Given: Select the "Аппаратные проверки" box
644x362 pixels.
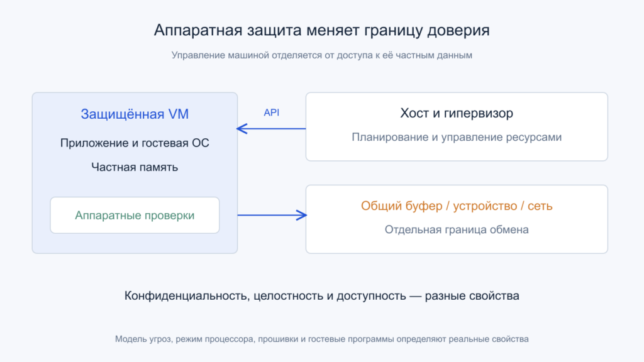Looking at the screenshot, I should tap(135, 215).
